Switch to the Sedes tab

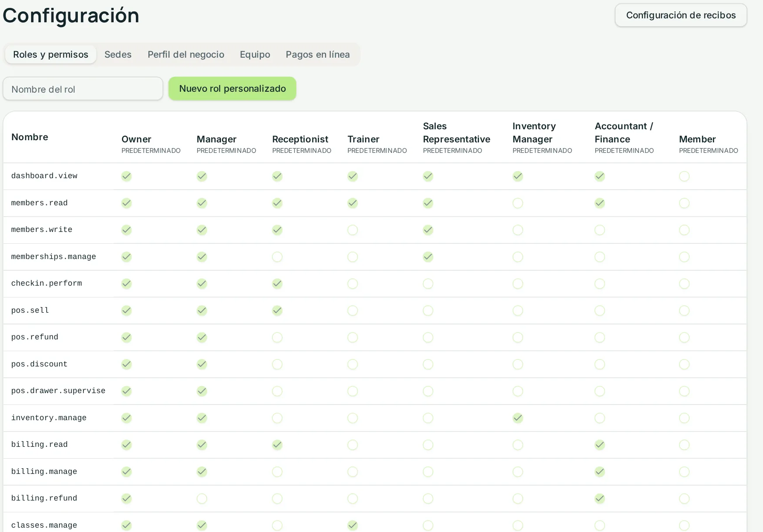point(118,55)
